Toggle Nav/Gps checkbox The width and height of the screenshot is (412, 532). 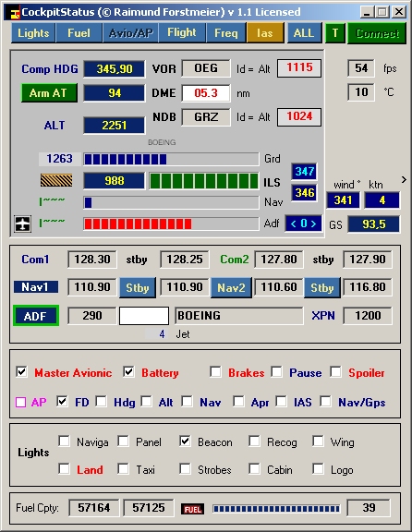325,402
